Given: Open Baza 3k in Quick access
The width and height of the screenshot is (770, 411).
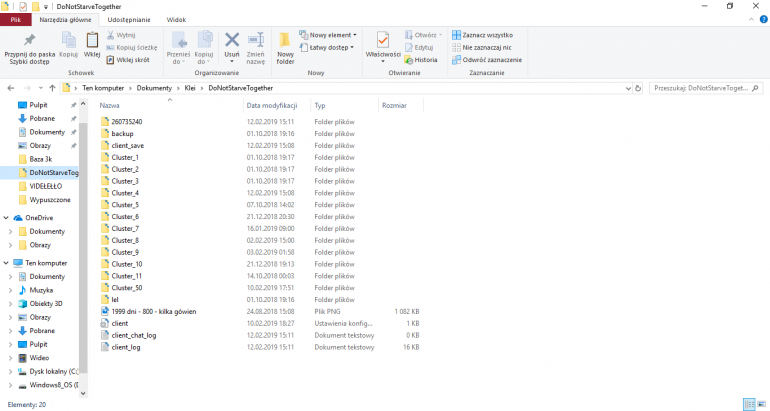Looking at the screenshot, I should 40,159.
